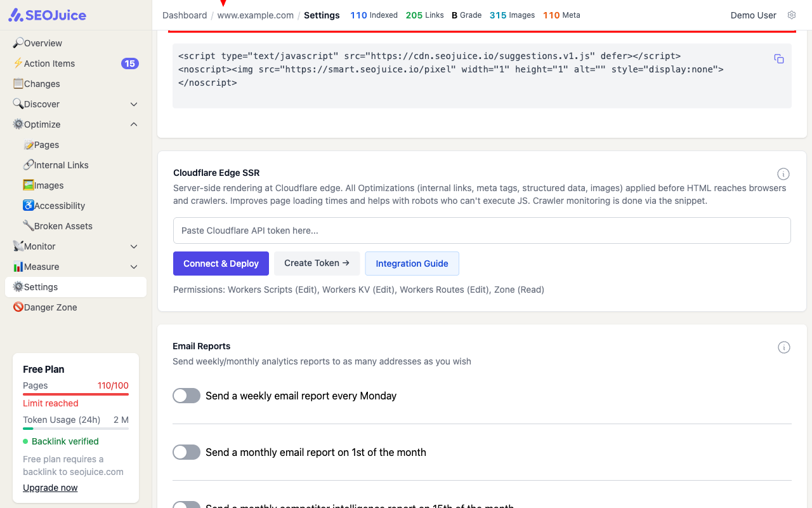
Task: Click the 110 Indexed stat
Action: 374,15
